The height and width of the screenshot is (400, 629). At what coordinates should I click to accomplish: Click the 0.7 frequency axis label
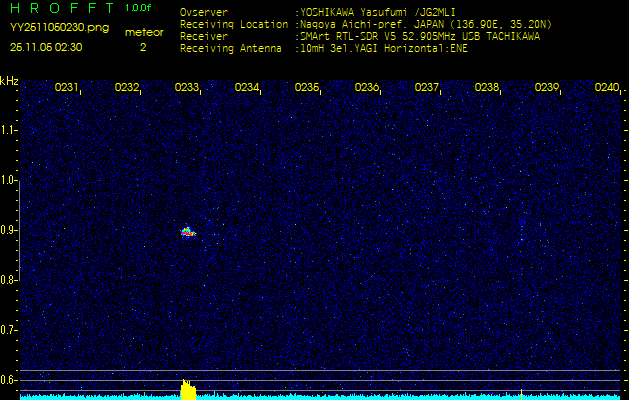tap(9, 329)
